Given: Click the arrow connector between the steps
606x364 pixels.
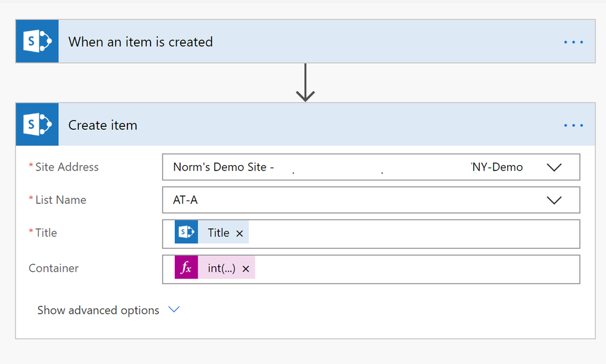Looking at the screenshot, I should (x=305, y=83).
